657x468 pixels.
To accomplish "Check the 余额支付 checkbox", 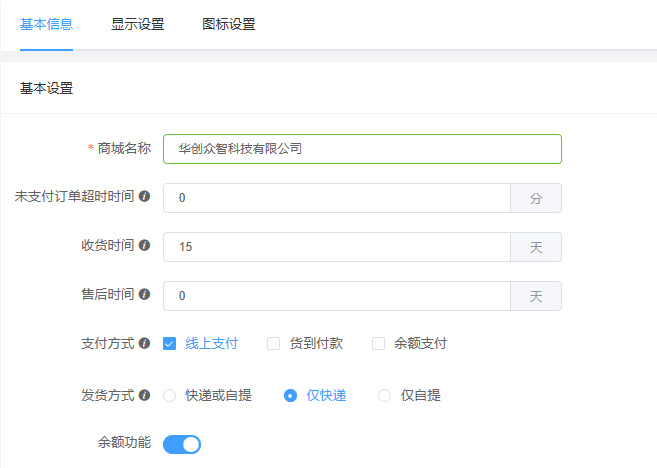I will 378,344.
